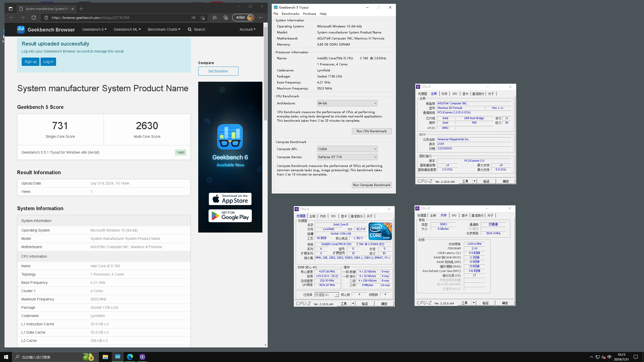The height and width of the screenshot is (362, 644).
Task: Click 确定 button in CPU-Z memory window
Action: [505, 303]
